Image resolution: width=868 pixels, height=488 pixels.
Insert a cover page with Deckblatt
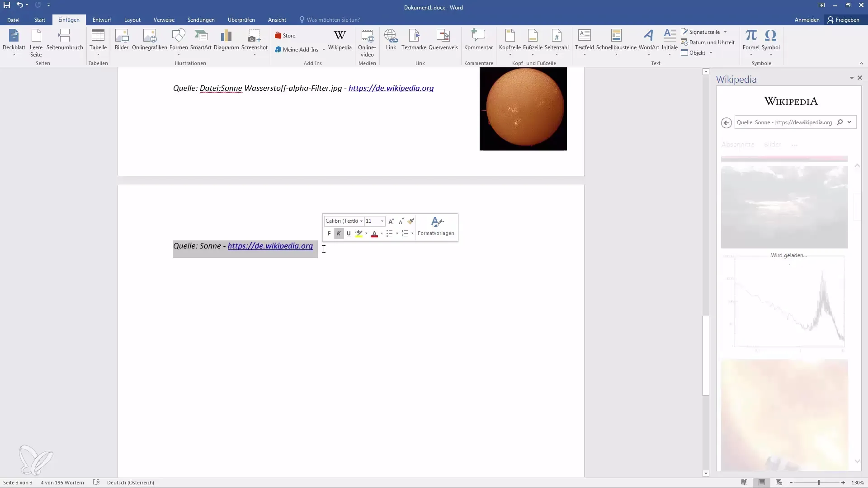14,42
